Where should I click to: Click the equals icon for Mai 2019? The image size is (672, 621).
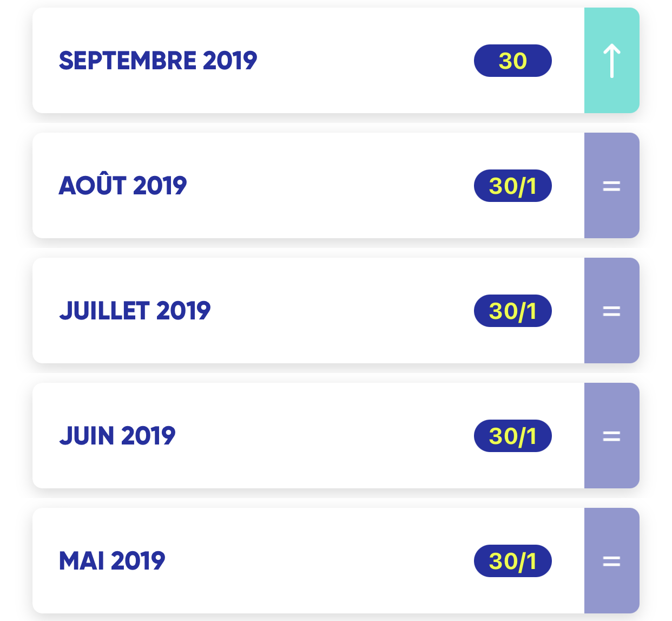[x=611, y=561]
